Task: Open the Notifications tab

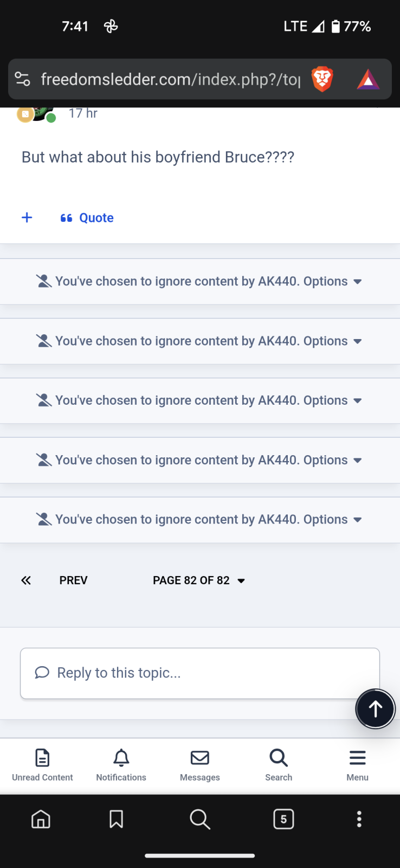Action: tap(121, 765)
